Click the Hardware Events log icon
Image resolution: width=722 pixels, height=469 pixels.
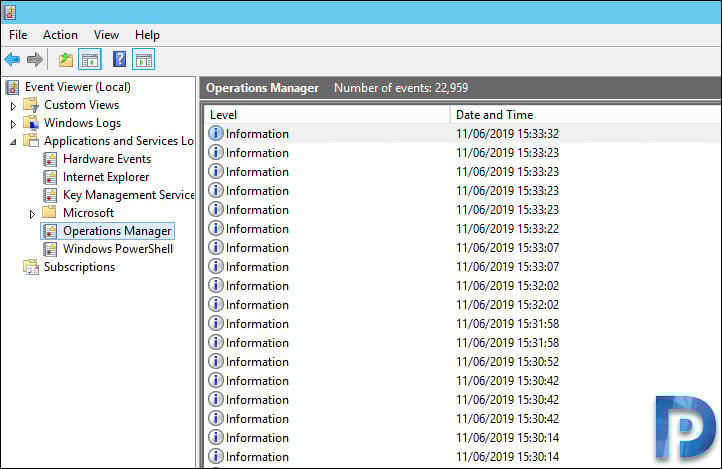pos(50,159)
